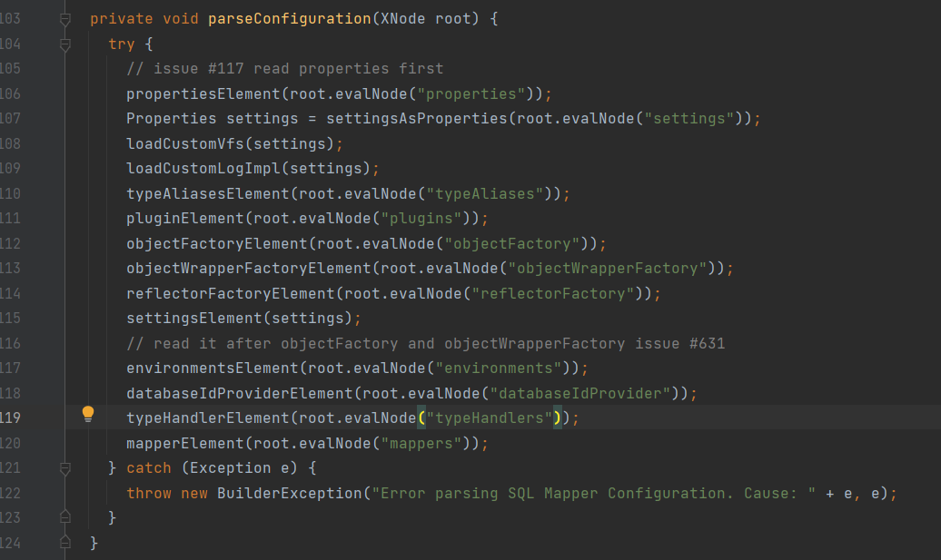
Task: Click the typeHandlerElement call
Action: pyautogui.click(x=208, y=418)
